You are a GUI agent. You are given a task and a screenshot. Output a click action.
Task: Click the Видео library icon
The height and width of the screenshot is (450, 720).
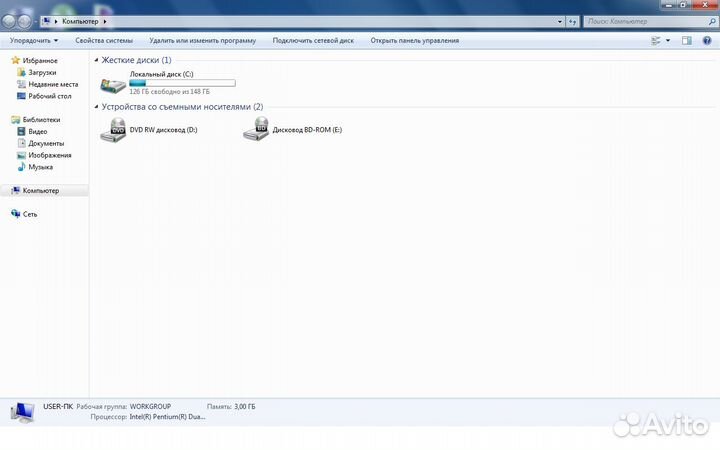[x=21, y=131]
